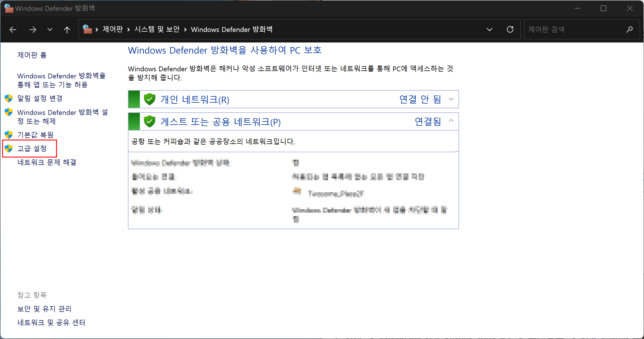Click shield icon beside 알림 설정 변경
Viewport: 644px width, 339px height.
(9, 98)
